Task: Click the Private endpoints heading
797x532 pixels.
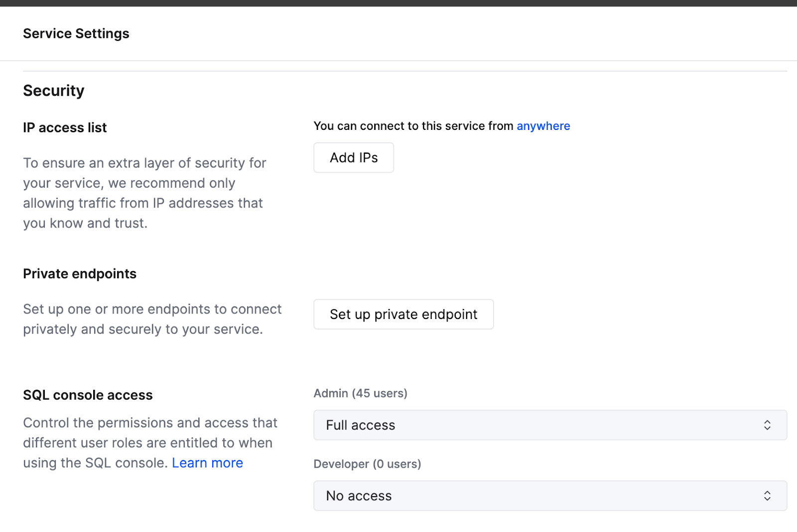Action: pyautogui.click(x=79, y=273)
